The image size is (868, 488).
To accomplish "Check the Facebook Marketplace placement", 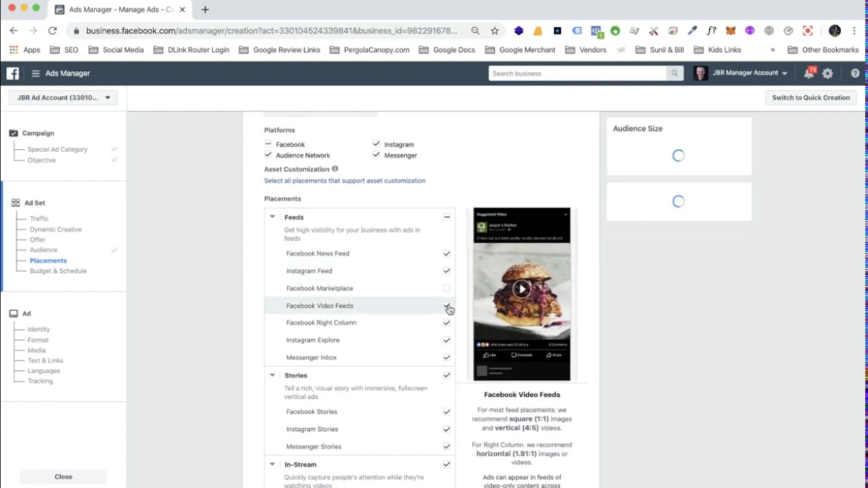I will pos(446,288).
